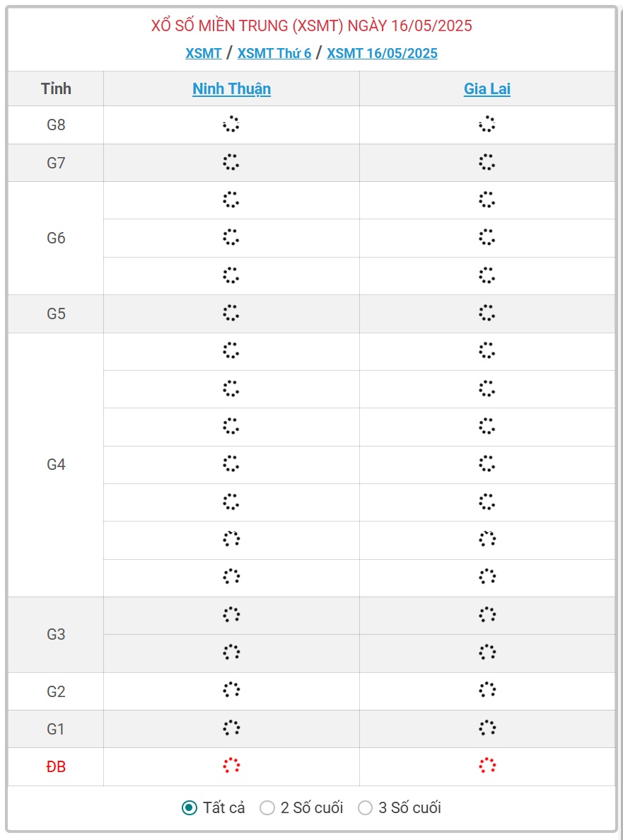
Task: Open the Ninh Thuận province link
Action: tap(231, 88)
